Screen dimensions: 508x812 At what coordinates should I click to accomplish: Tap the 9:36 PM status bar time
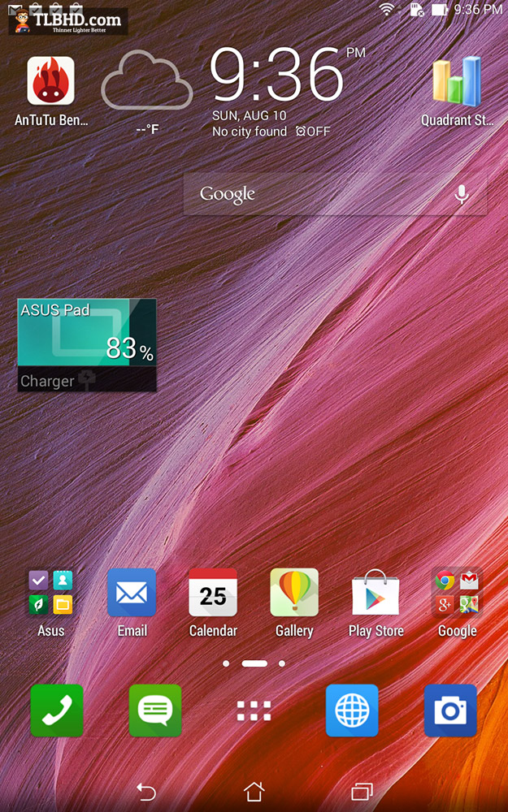pos(478,9)
